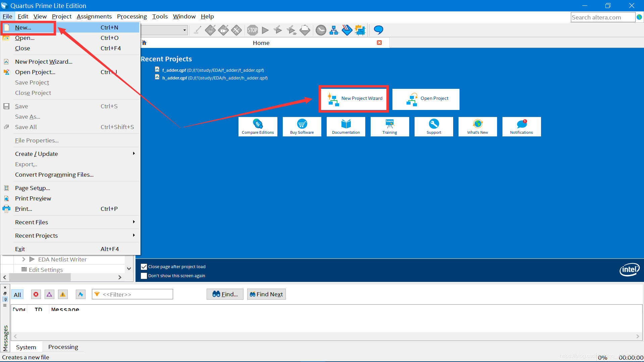The image size is (644, 362).
Task: Toggle warning messages filter icon
Action: (63, 294)
